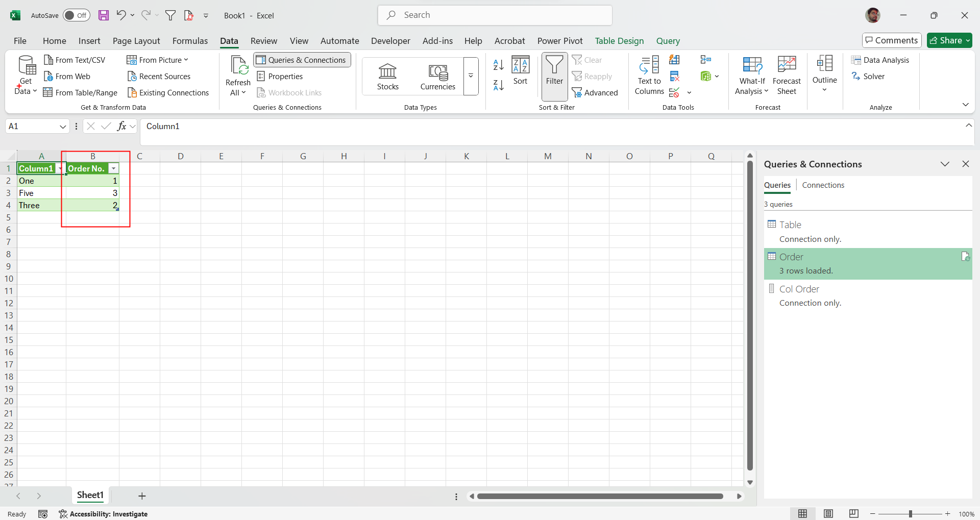Toggle Queries & Connections pane button
980x520 pixels.
302,60
